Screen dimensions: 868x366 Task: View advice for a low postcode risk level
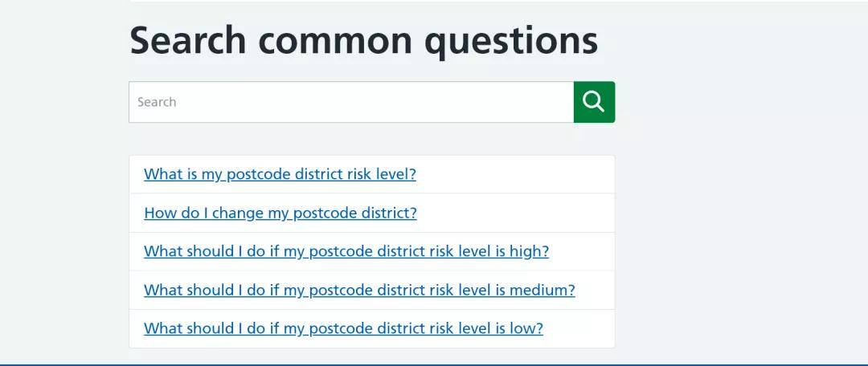coord(343,328)
